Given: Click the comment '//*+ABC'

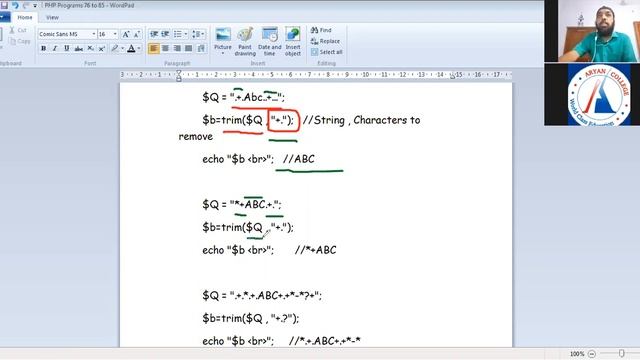Looking at the screenshot, I should coord(316,250).
